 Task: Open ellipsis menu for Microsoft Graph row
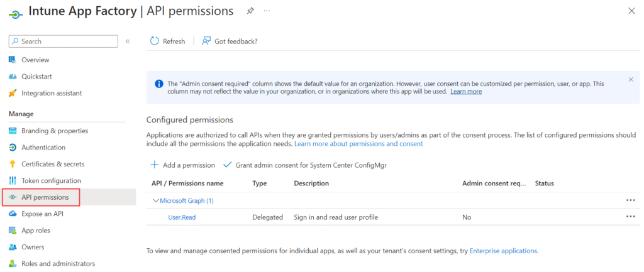[x=630, y=200]
